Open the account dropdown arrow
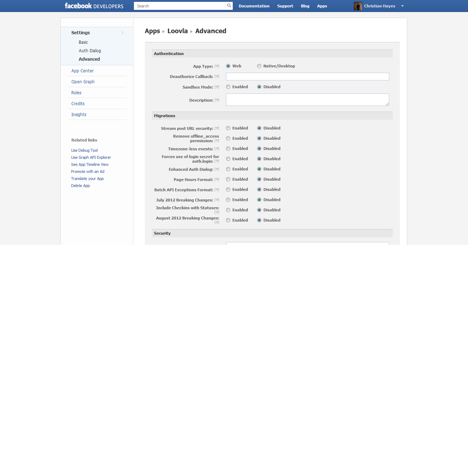 [402, 6]
